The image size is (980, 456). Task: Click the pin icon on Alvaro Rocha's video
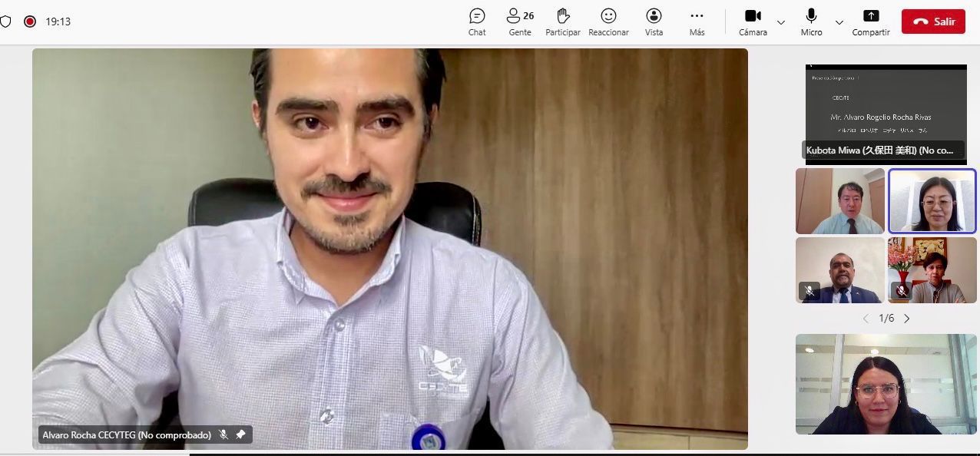coord(240,435)
